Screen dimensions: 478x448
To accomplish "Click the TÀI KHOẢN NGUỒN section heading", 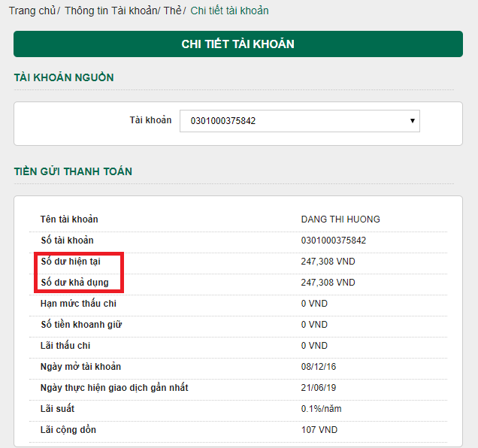I will click(x=64, y=77).
